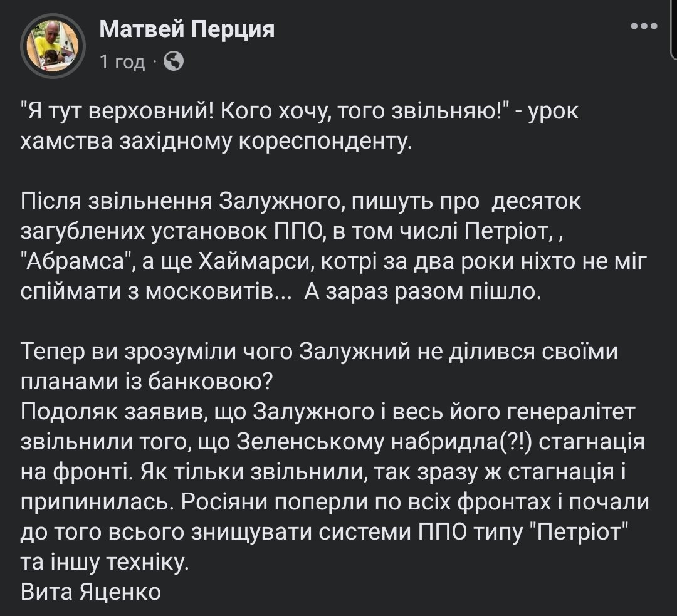Click the "1 год" post timestamp

tap(122, 62)
